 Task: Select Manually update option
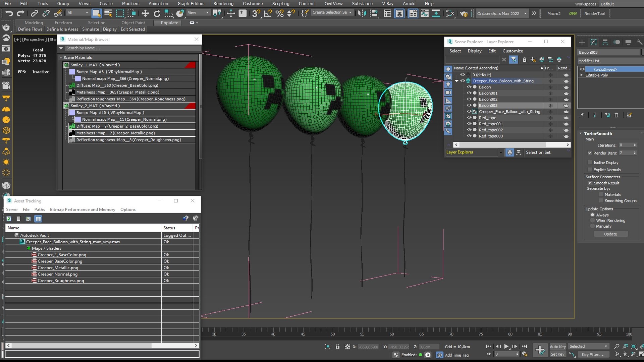[x=592, y=226]
